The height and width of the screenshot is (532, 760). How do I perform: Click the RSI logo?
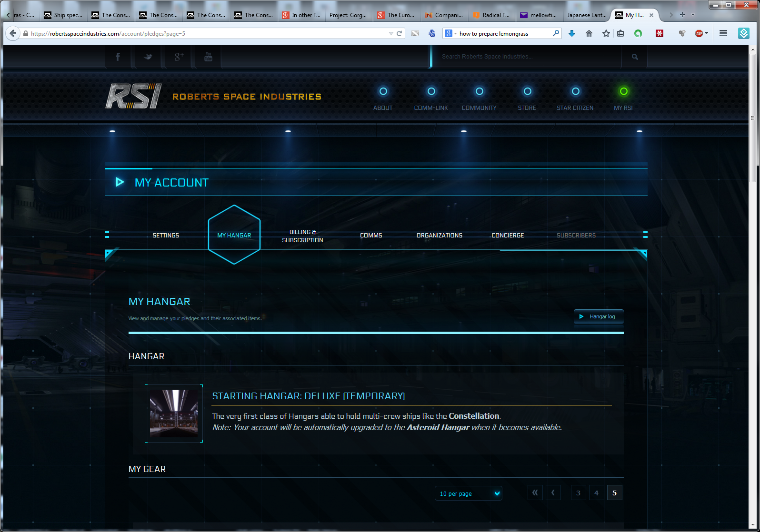tap(133, 96)
